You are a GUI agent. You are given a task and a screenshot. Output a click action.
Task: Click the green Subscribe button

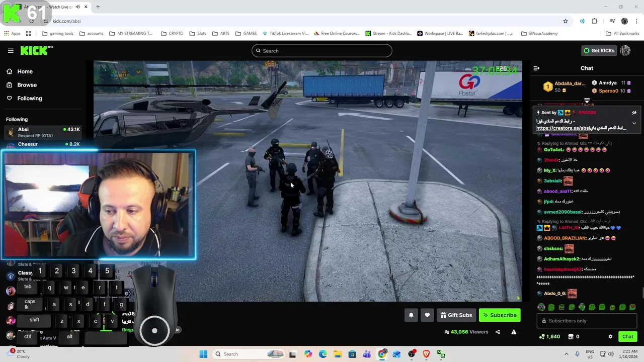(x=500, y=315)
